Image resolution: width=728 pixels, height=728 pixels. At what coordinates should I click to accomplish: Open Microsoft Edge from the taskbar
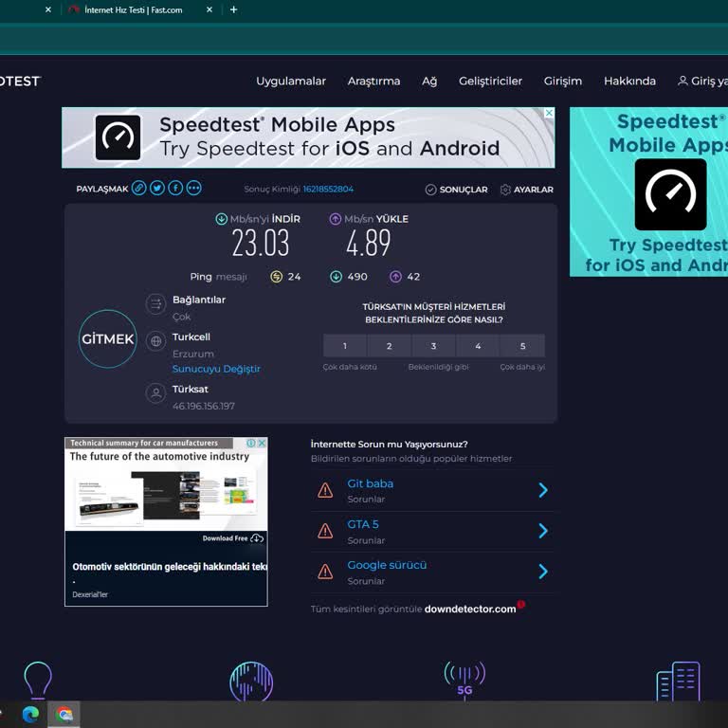pyautogui.click(x=30, y=714)
